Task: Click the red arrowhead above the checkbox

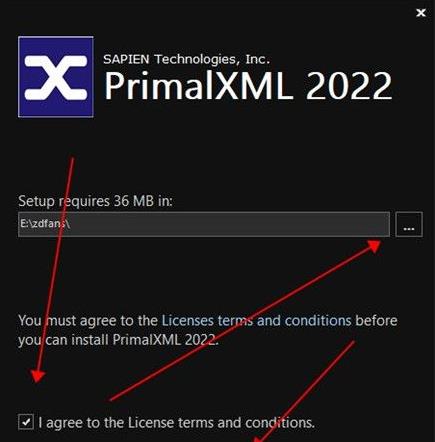Action: coord(38,376)
